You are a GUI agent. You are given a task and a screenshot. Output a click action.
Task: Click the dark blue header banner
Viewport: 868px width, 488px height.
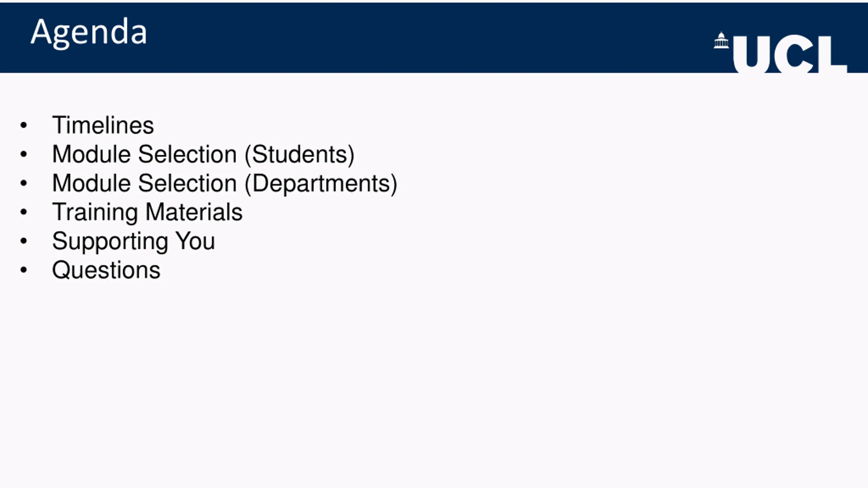pos(434,38)
